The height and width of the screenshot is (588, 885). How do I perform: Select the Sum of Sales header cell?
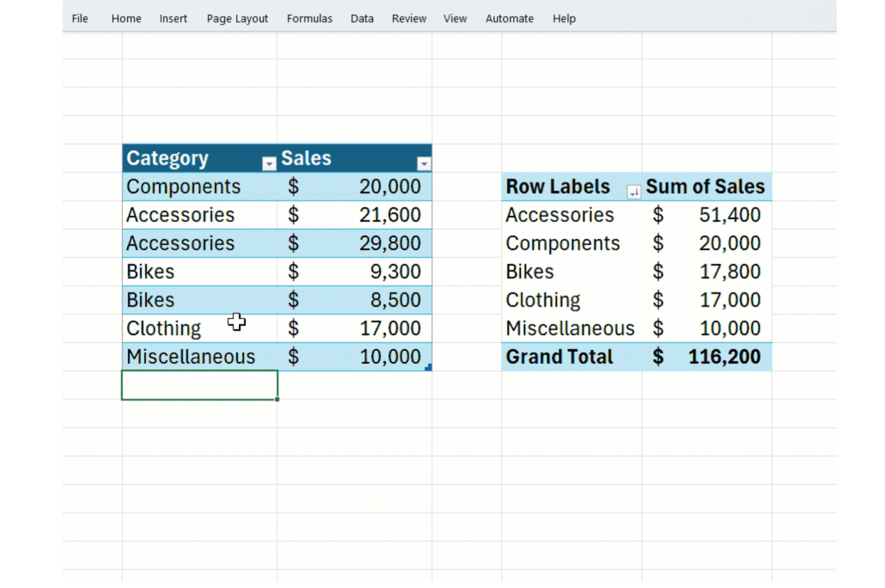pos(705,186)
